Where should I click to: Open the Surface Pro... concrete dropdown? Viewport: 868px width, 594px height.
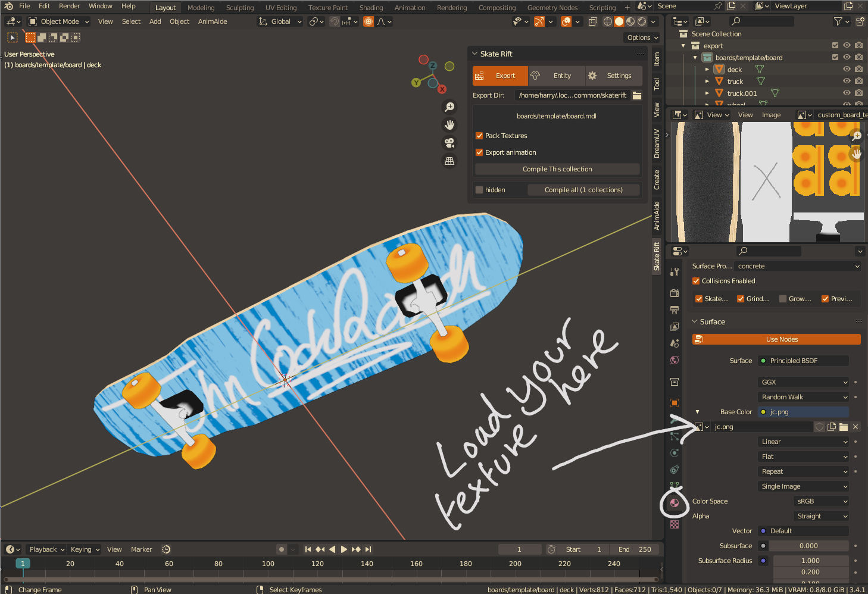click(798, 266)
